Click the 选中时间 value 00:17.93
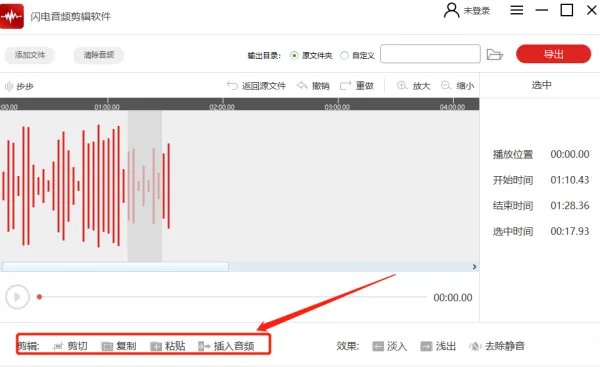 click(x=570, y=231)
